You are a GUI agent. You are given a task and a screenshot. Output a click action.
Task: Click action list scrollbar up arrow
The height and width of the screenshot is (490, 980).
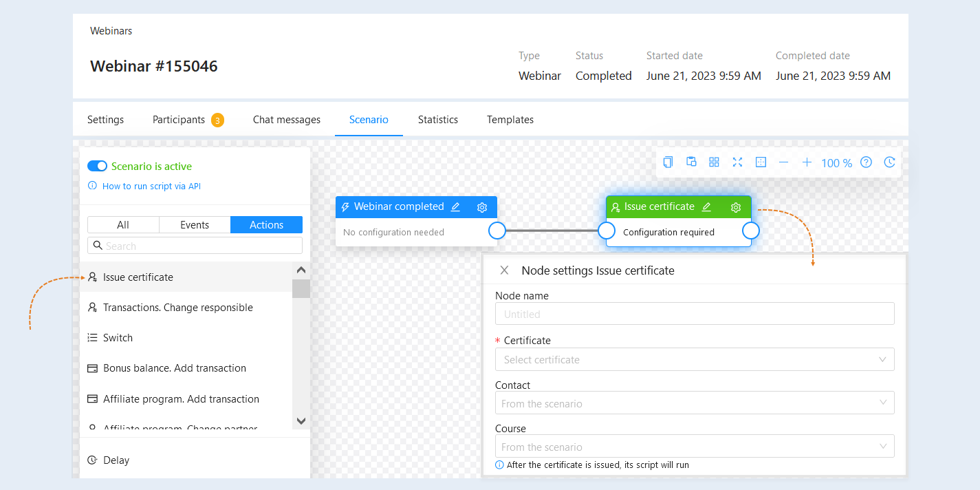(x=301, y=270)
